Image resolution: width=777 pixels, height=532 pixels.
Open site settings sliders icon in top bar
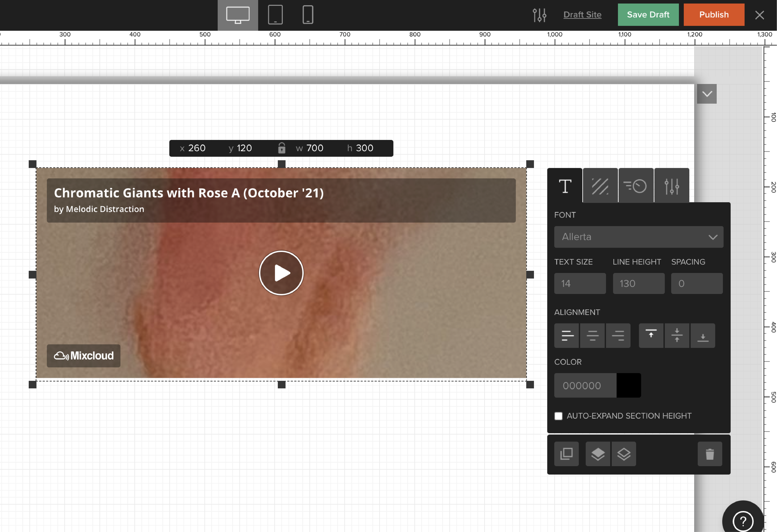[x=539, y=15]
